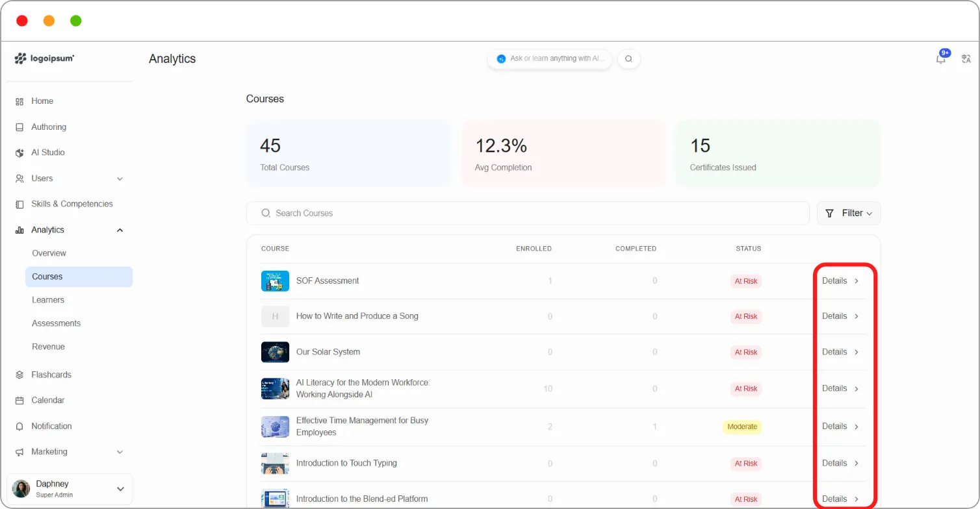980x509 pixels.
Task: Select Courses in Analytics submenu
Action: (x=79, y=277)
